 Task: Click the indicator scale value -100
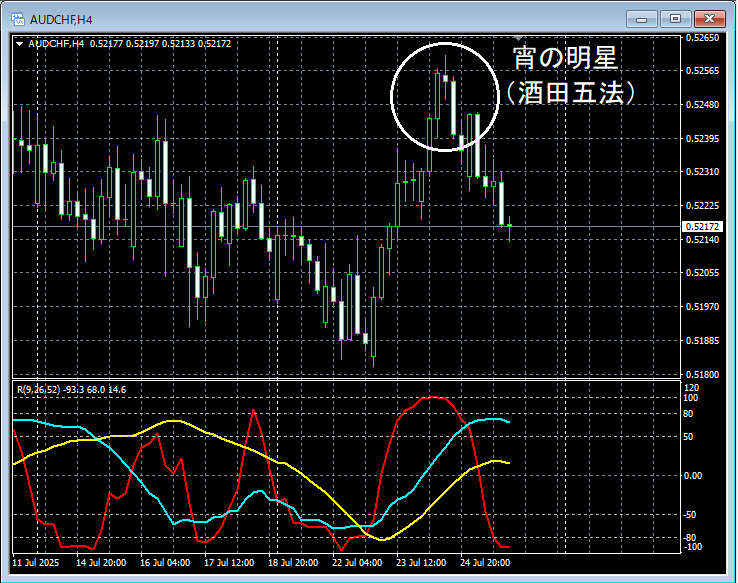click(x=692, y=547)
